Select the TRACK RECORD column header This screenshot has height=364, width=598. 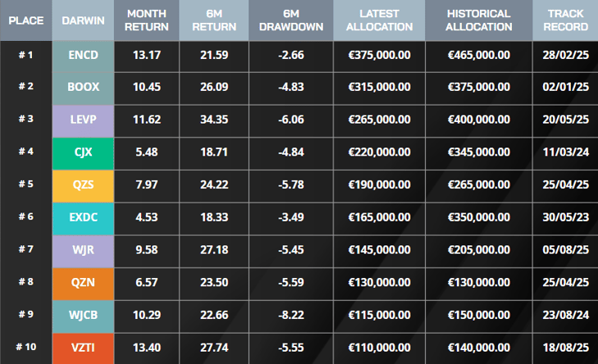click(x=565, y=20)
